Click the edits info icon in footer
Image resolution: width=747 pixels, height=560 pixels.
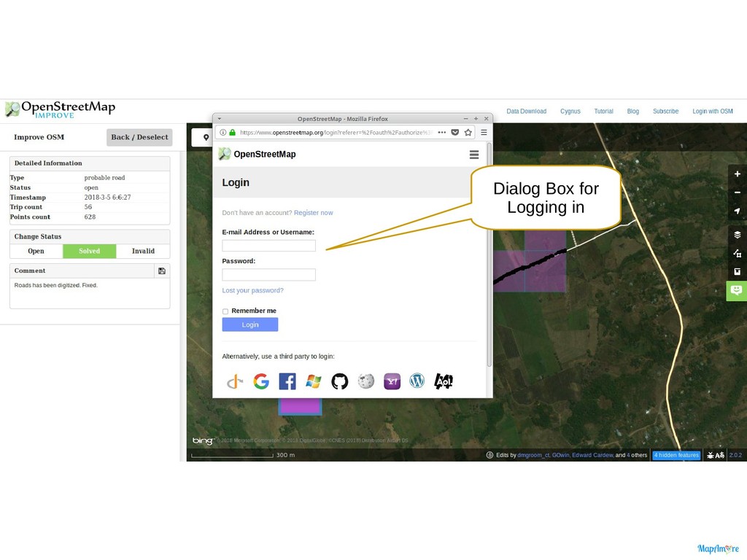tap(489, 455)
